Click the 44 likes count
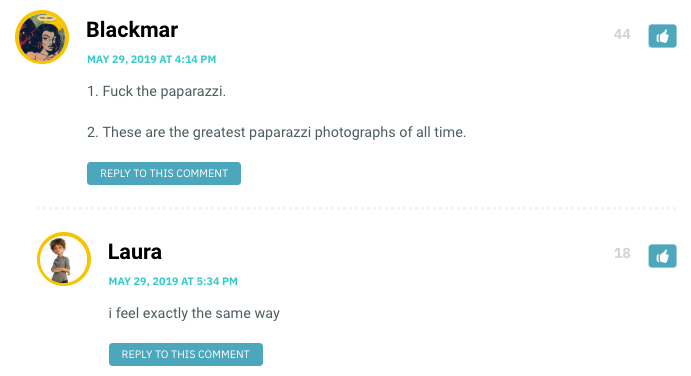This screenshot has height=376, width=691. [622, 34]
